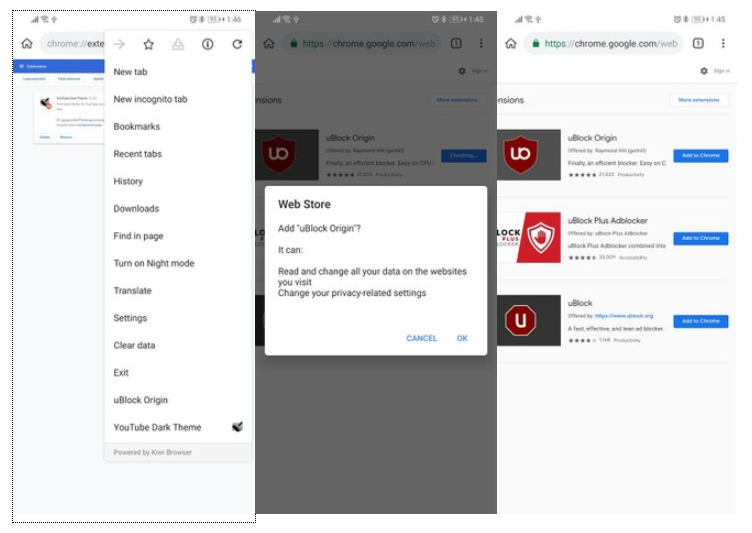
Task: Click Add to Chrome in the uBlock row
Action: tap(701, 321)
